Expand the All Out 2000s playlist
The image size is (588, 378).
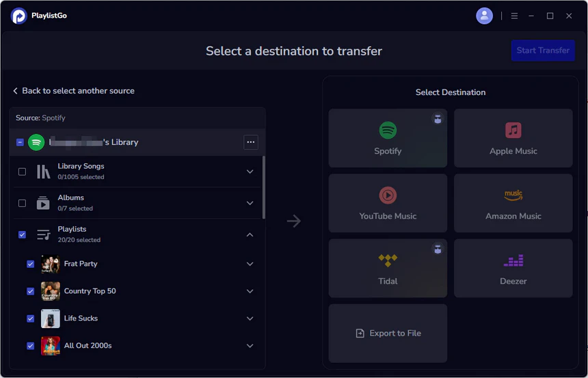(x=250, y=346)
